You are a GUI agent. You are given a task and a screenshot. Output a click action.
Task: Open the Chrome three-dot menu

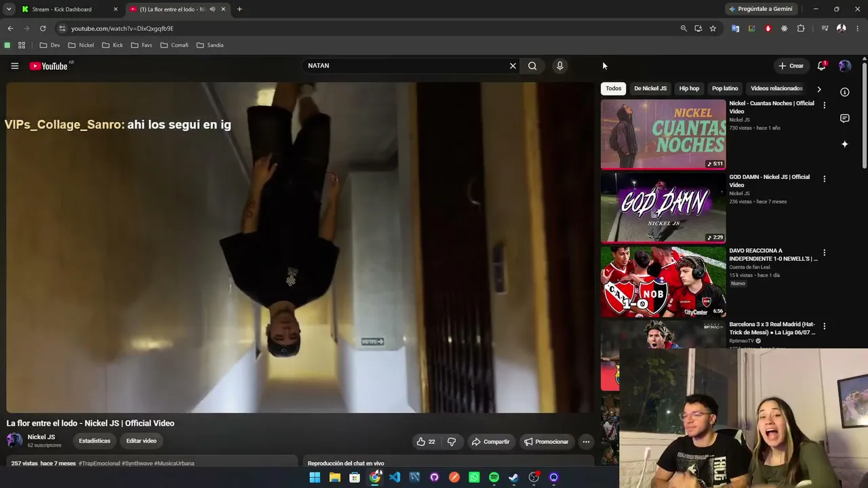pyautogui.click(x=858, y=28)
